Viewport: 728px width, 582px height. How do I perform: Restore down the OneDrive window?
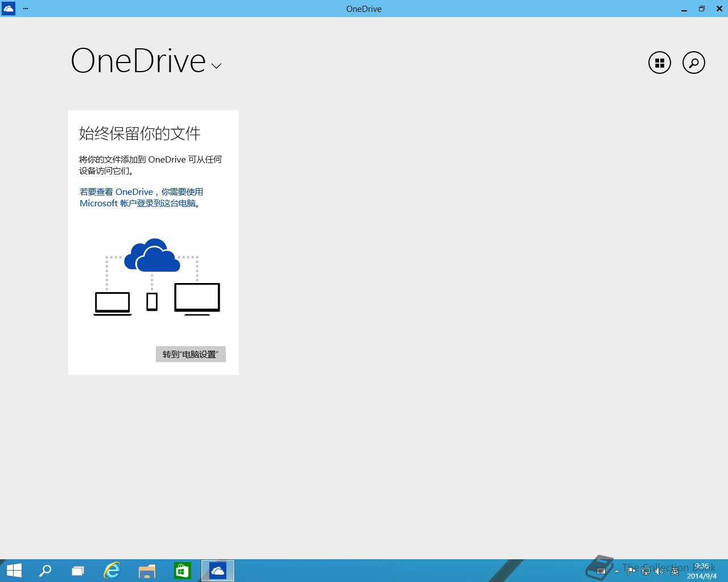(702, 9)
